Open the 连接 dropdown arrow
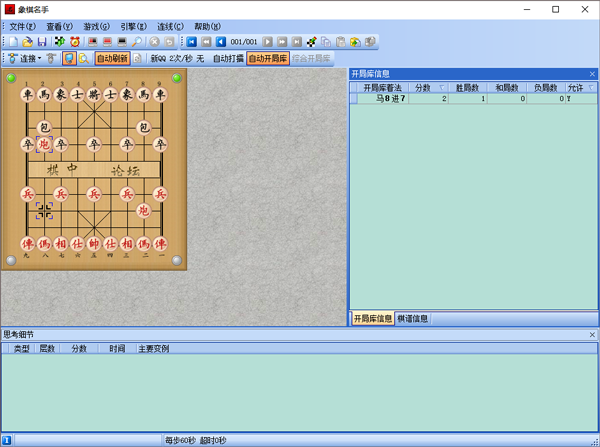 pyautogui.click(x=39, y=59)
